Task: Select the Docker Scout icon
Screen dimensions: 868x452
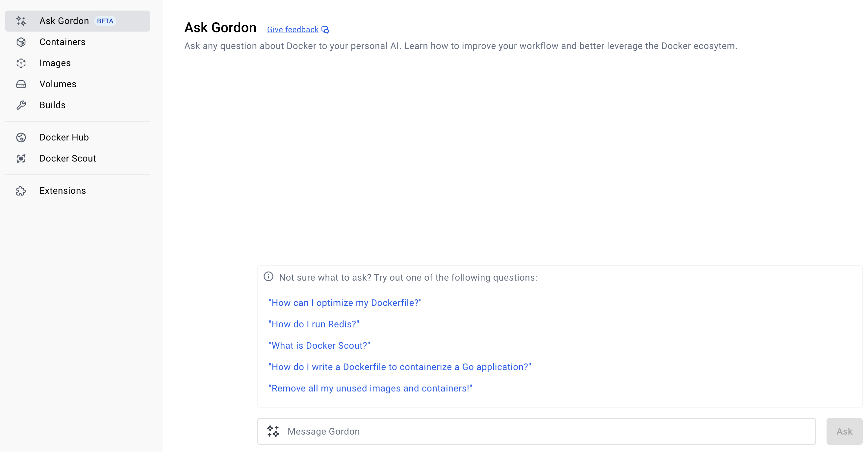Action: 21,159
